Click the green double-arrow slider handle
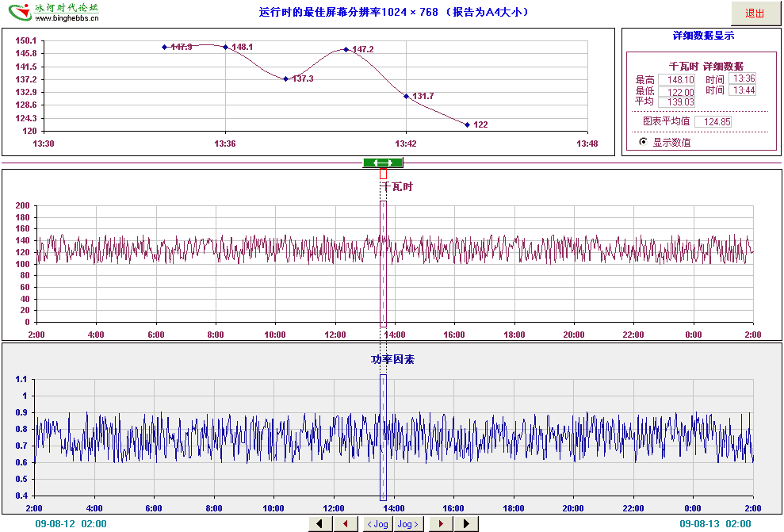Screen dimensions: 784x532 click(x=383, y=163)
